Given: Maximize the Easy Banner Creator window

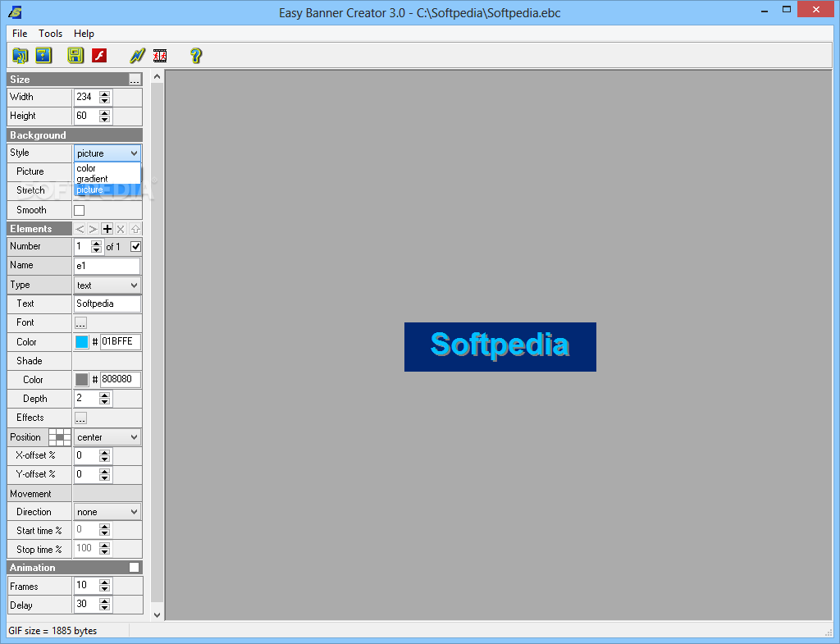Looking at the screenshot, I should pyautogui.click(x=787, y=10).
